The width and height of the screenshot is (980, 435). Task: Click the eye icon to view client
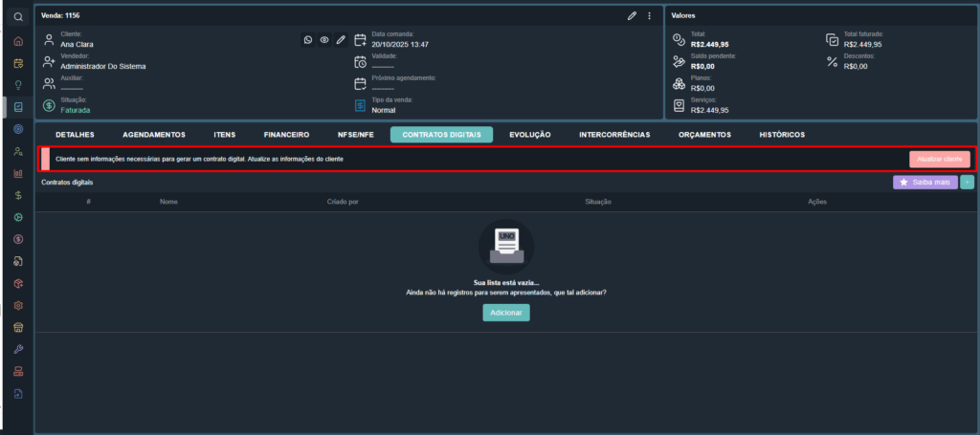coord(324,40)
